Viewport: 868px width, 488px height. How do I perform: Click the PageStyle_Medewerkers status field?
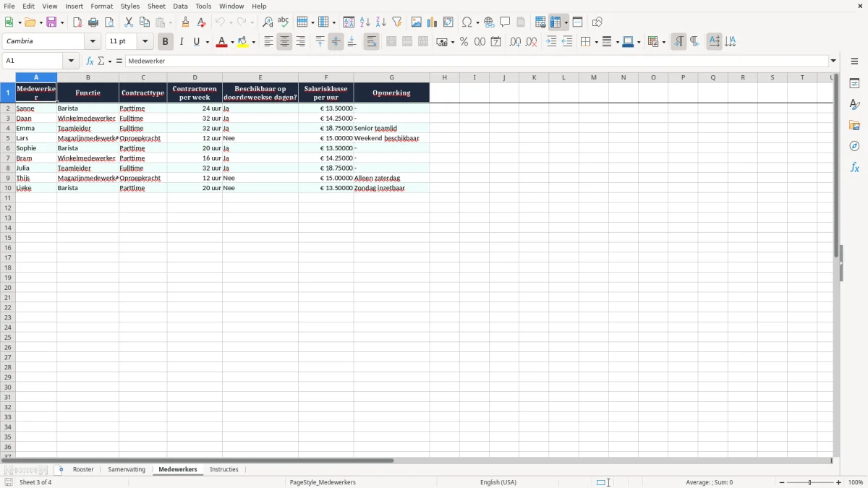click(x=323, y=482)
